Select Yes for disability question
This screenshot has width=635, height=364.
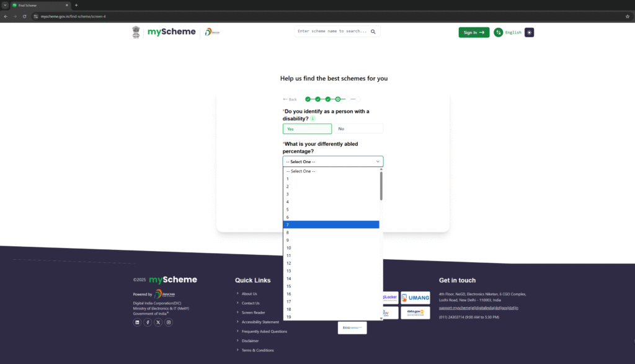coord(307,129)
